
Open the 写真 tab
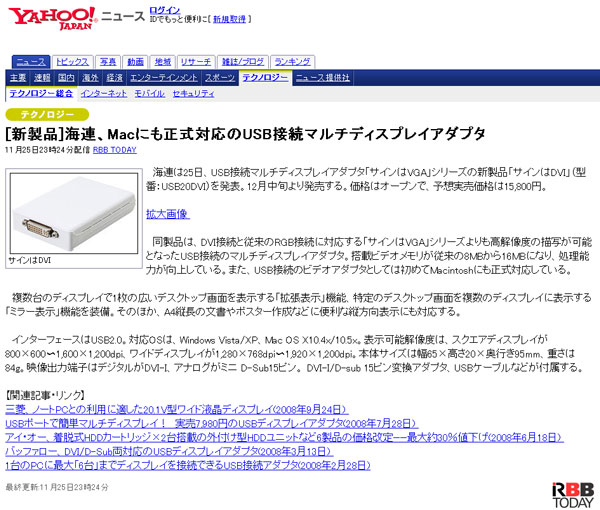click(108, 62)
